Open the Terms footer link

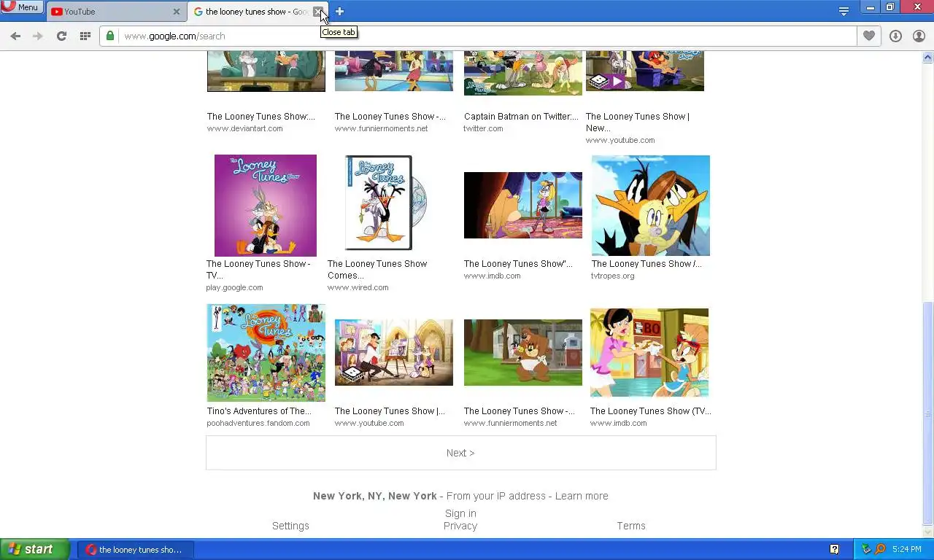click(x=631, y=526)
